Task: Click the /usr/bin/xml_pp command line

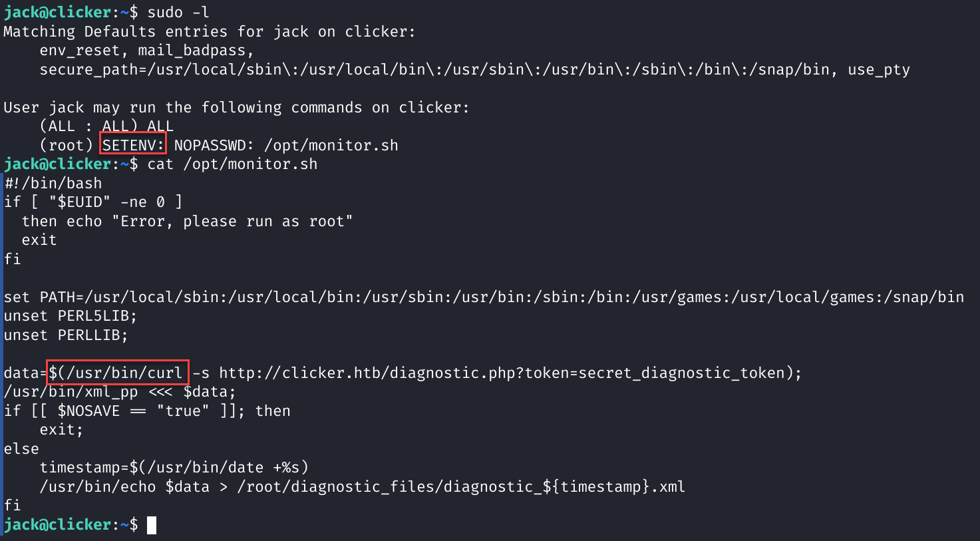Action: click(120, 392)
